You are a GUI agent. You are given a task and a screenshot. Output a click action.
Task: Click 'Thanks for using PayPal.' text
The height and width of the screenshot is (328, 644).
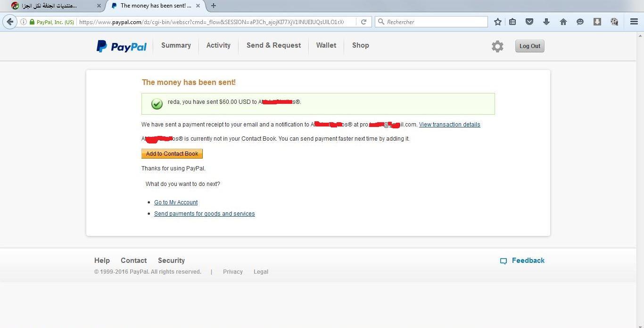[173, 168]
